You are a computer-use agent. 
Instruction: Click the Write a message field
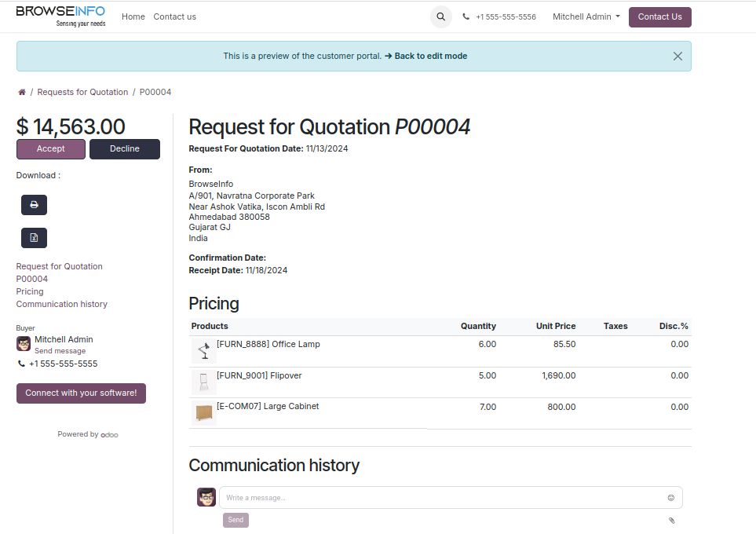click(x=440, y=498)
